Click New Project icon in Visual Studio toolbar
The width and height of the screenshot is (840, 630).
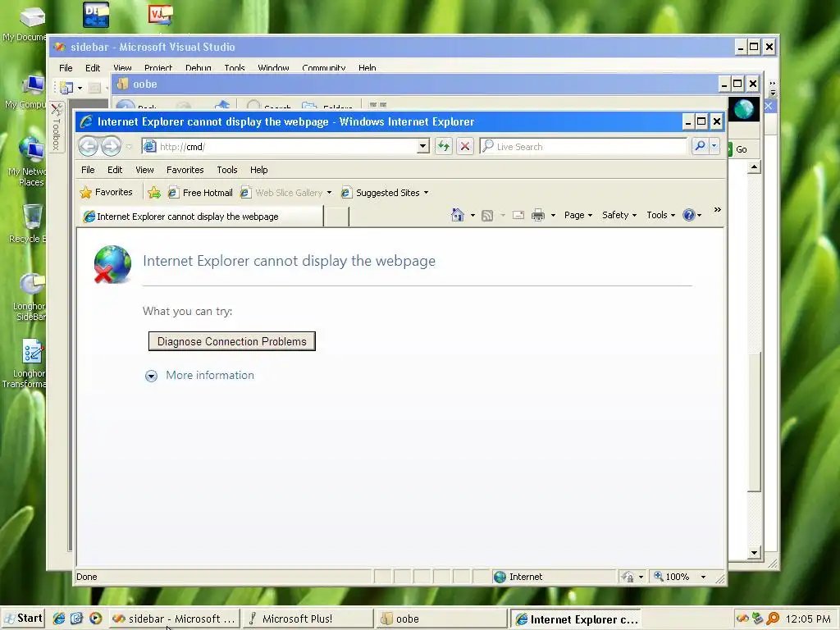point(66,87)
